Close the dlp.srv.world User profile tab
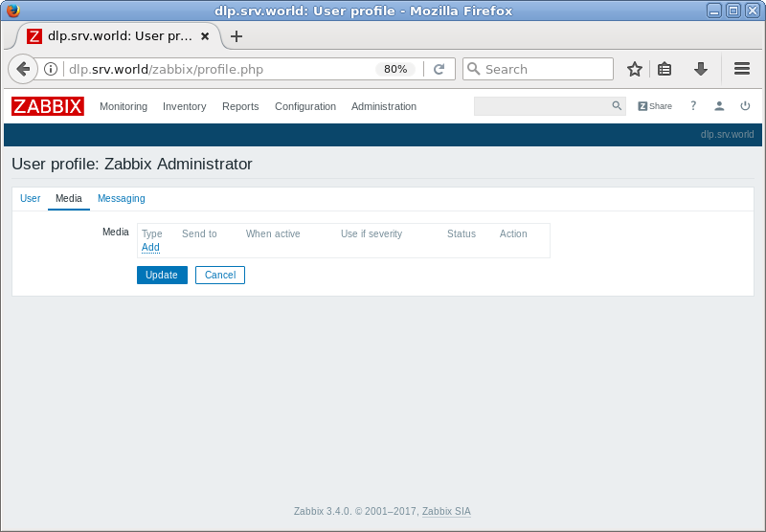The height and width of the screenshot is (532, 766). [205, 36]
